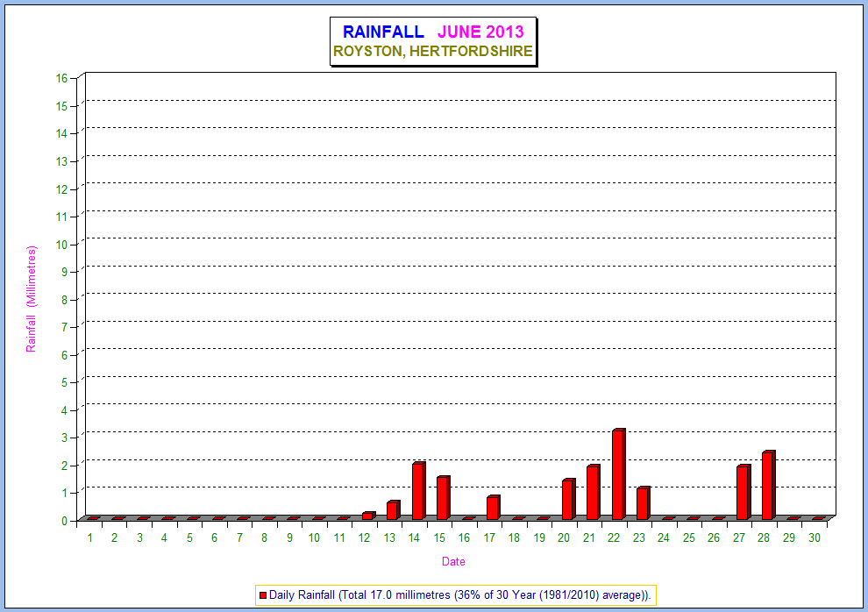868x612 pixels.
Task: Click x-axis date label 1
Action: click(x=89, y=537)
